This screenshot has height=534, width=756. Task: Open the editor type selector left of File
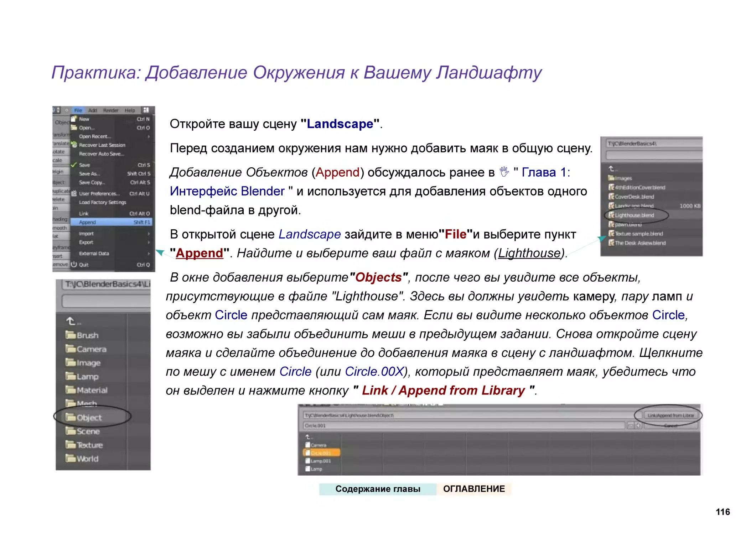click(57, 110)
